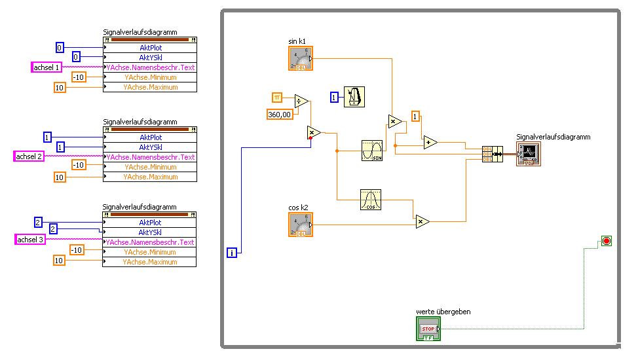This screenshot has width=638, height=364.
Task: Click YAchse.Maximum in second property node
Action: (150, 177)
